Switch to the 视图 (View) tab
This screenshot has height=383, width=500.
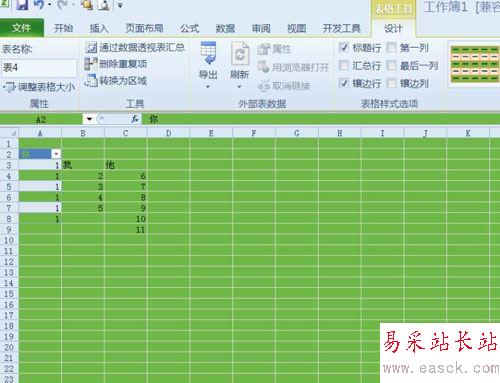point(296,28)
